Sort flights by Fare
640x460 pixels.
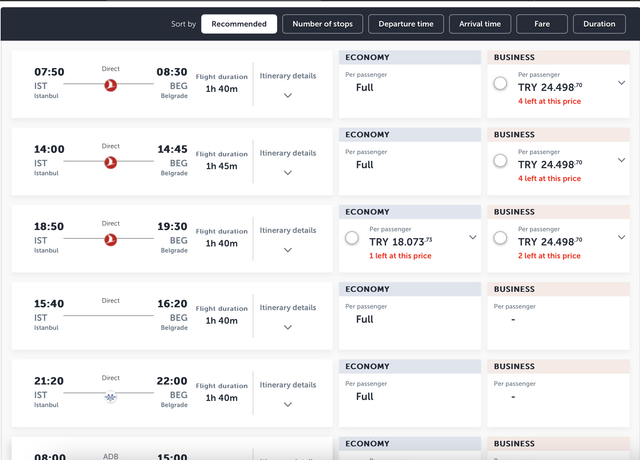pos(542,24)
